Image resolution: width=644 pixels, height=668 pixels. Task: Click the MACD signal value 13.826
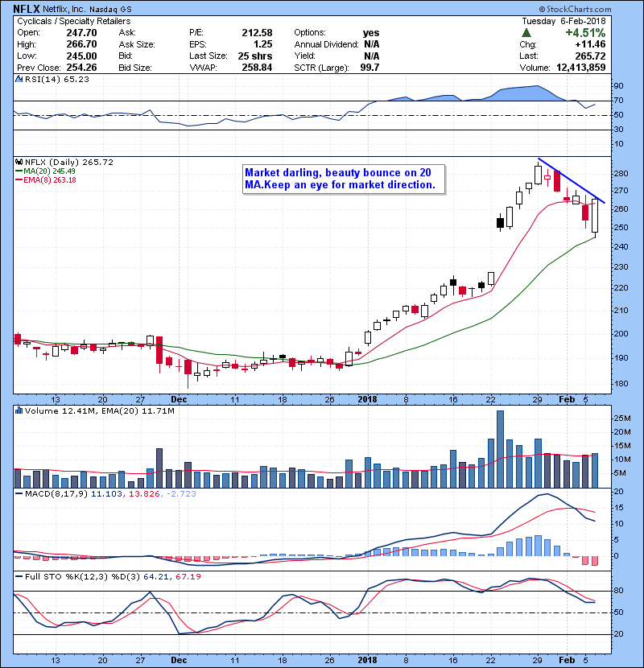tap(144, 494)
